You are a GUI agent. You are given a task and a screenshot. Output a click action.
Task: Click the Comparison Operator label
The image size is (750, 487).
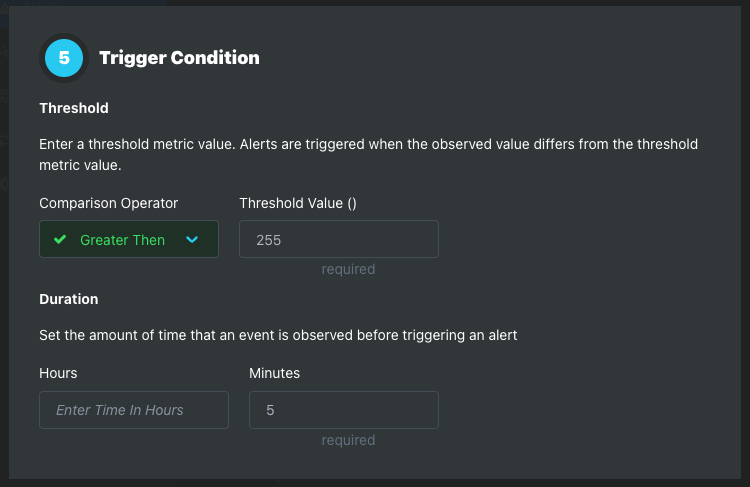(109, 203)
